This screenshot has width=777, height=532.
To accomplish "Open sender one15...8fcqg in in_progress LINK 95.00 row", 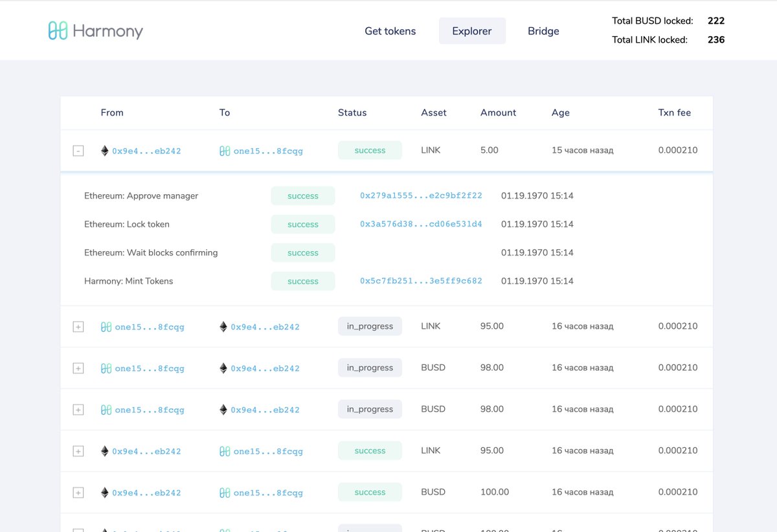I will click(150, 327).
